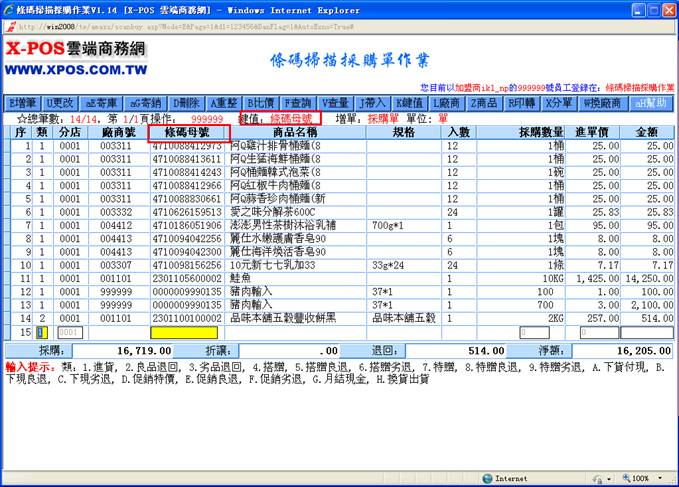Click the L廠商 vendor button
The width and height of the screenshot is (679, 487).
tap(449, 103)
